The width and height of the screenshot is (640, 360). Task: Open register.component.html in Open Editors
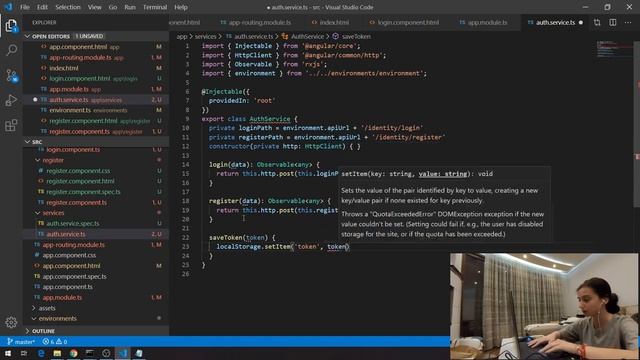click(83, 121)
